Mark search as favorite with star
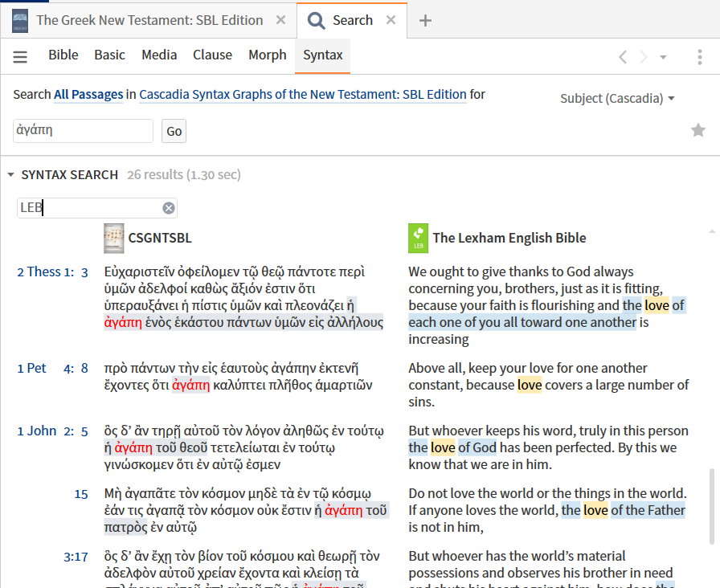720x588 pixels. click(x=698, y=130)
